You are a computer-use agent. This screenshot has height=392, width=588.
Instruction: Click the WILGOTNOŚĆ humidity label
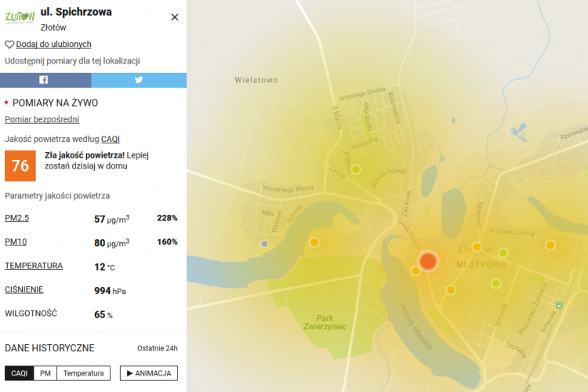coord(31,314)
